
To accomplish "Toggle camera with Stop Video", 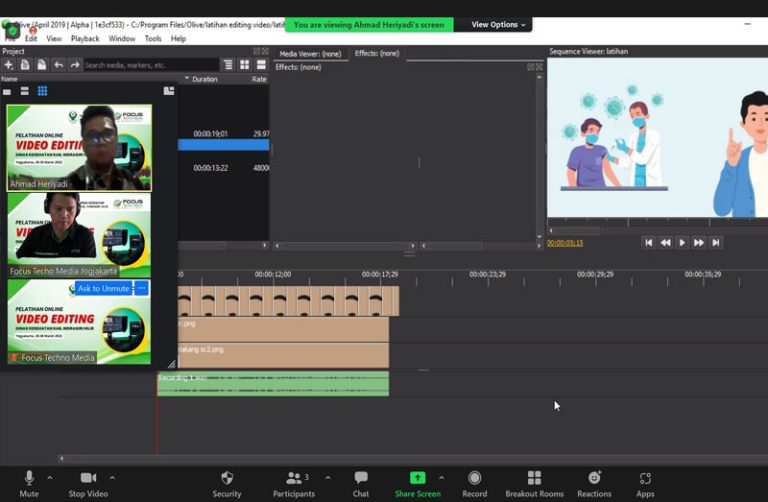I will pyautogui.click(x=88, y=478).
